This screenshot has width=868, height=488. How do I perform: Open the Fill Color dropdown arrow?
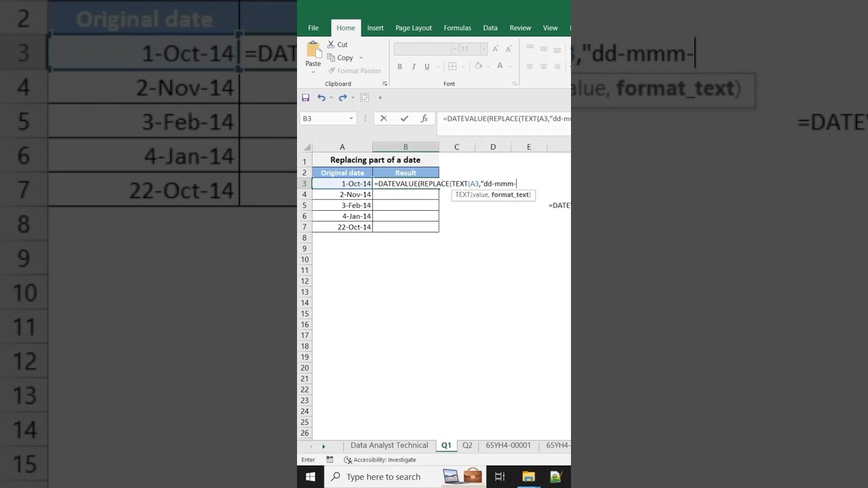click(x=488, y=66)
